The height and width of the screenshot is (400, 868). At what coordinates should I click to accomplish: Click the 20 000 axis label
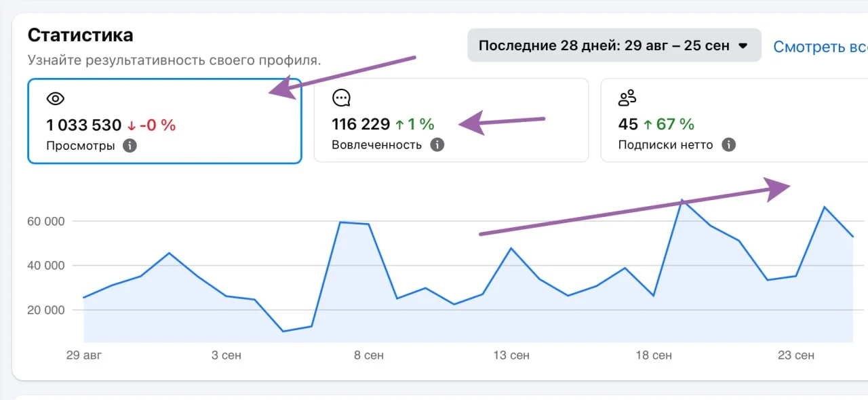point(45,311)
